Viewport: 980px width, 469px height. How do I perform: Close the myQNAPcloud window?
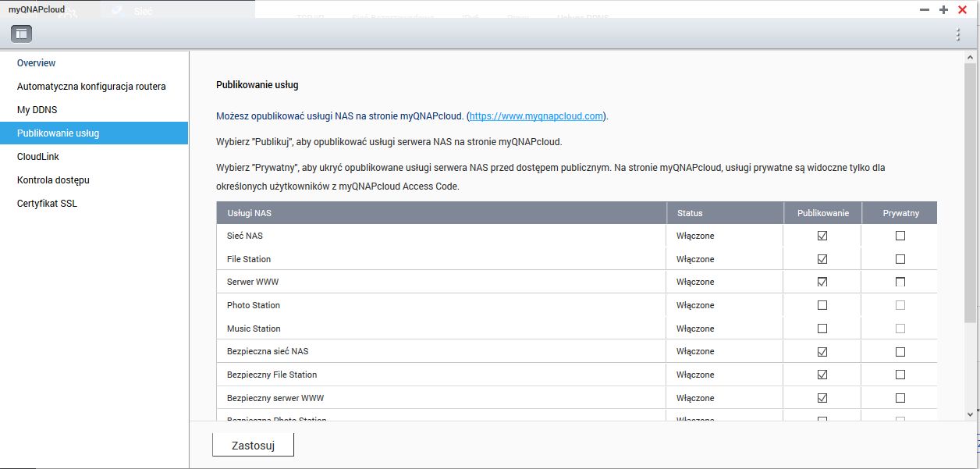pos(962,9)
